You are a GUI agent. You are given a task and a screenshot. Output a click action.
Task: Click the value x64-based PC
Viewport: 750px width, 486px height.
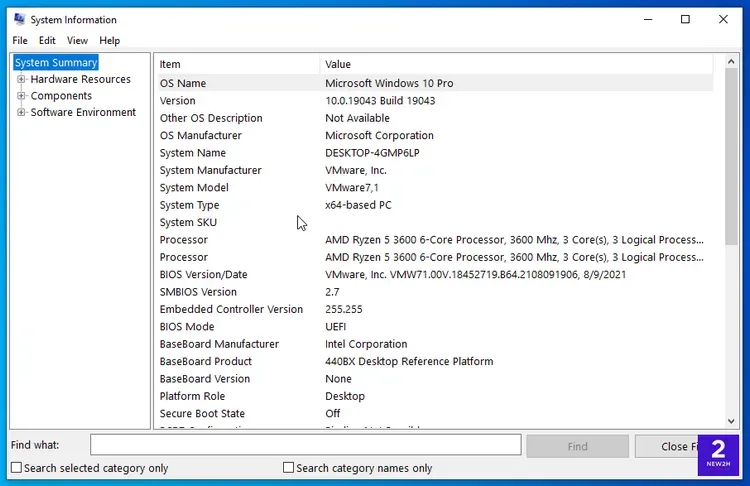(x=358, y=205)
